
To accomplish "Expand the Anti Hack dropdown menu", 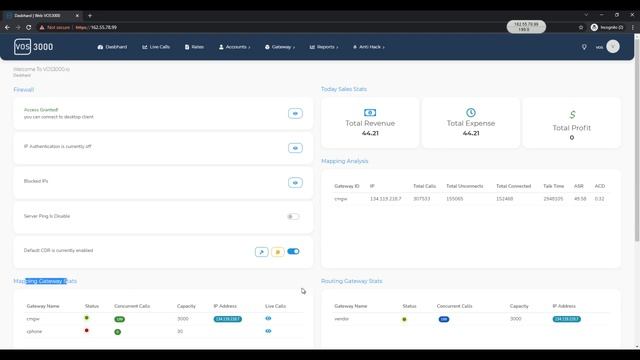I will (x=369, y=47).
